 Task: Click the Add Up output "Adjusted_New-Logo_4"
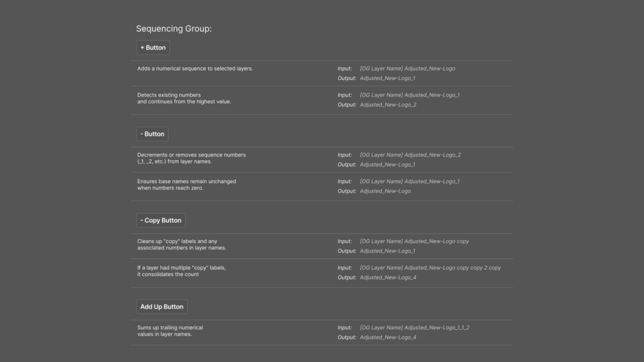[x=388, y=338]
